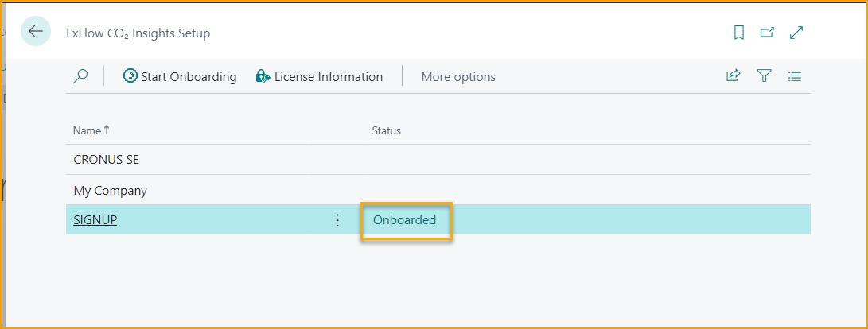Click the empty Status cell for CRONUS SE

click(x=477, y=159)
